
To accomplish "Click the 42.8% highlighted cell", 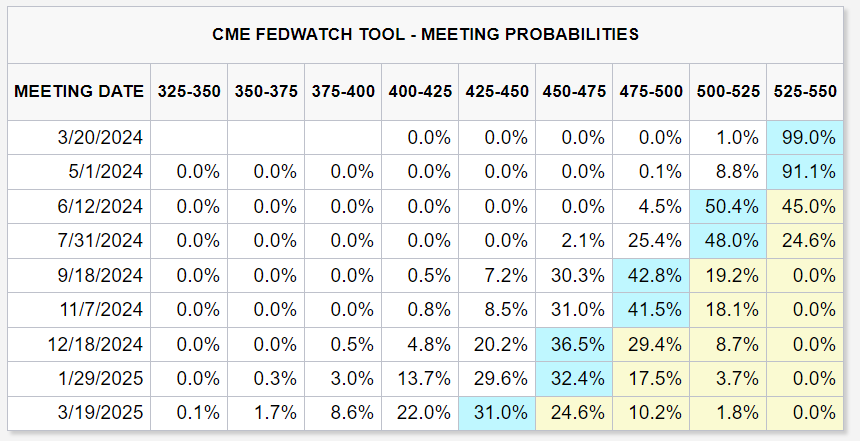I will pyautogui.click(x=652, y=274).
